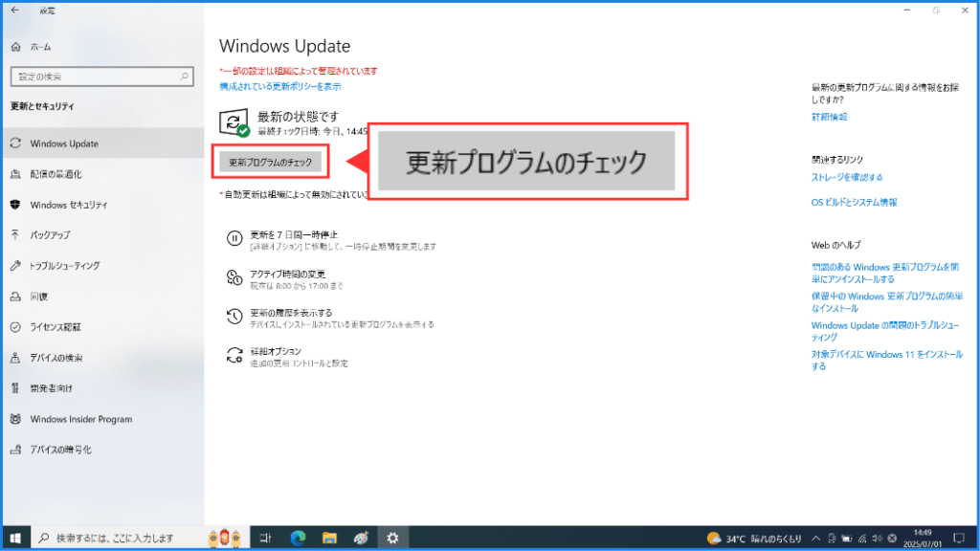
Task: Open the taskbar clock showing 2025/07/01
Action: tap(923, 538)
